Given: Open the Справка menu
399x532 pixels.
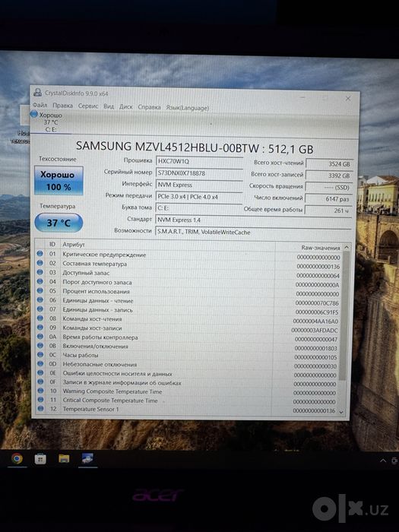Looking at the screenshot, I should point(149,107).
